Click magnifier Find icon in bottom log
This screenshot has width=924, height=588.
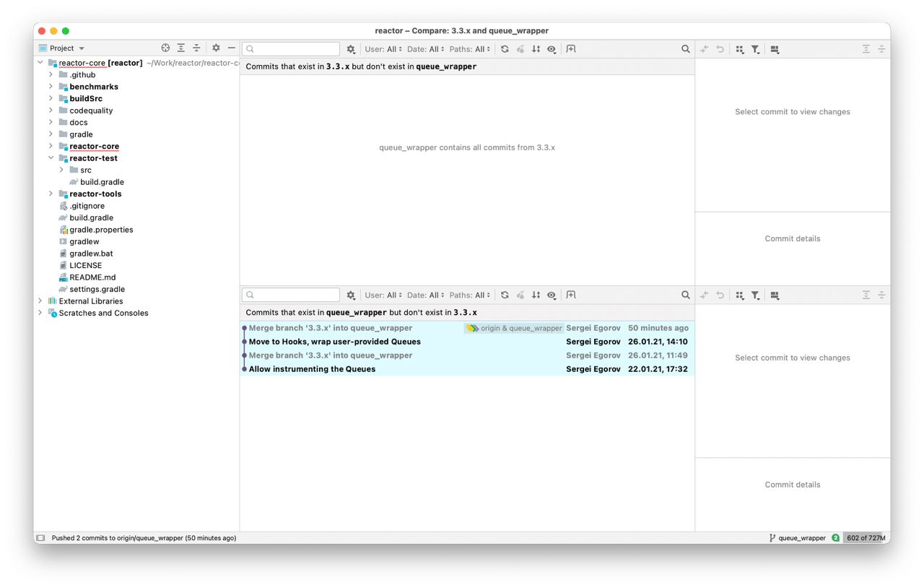point(686,295)
